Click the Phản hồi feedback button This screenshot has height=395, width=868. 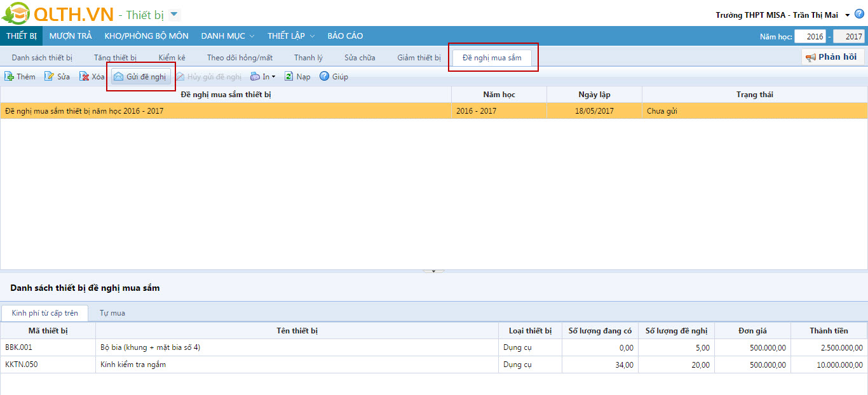coord(832,57)
